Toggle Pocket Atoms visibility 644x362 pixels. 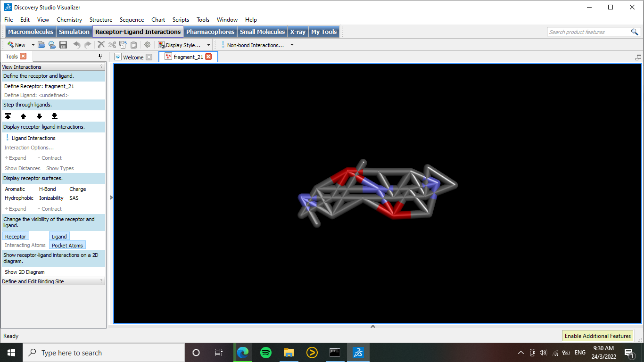point(67,245)
